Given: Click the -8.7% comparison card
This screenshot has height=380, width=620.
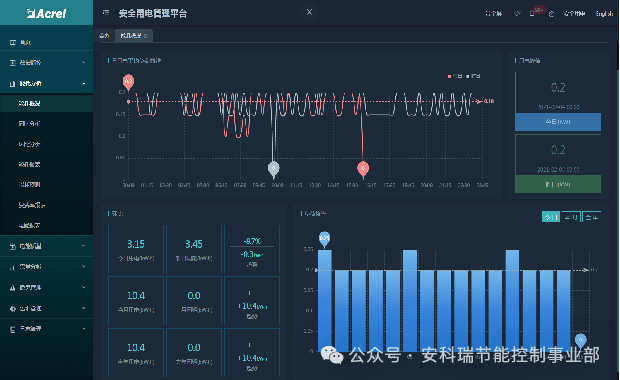Looking at the screenshot, I should (x=252, y=249).
